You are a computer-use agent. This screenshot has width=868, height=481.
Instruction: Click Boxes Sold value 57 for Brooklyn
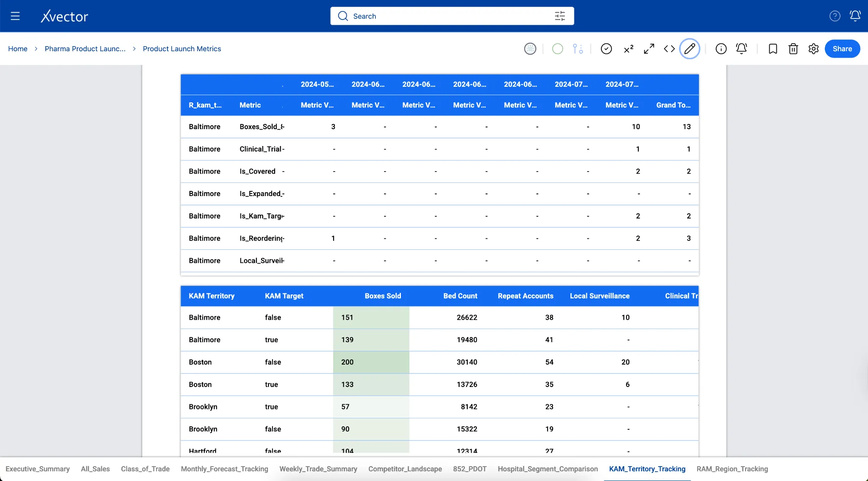click(371, 407)
